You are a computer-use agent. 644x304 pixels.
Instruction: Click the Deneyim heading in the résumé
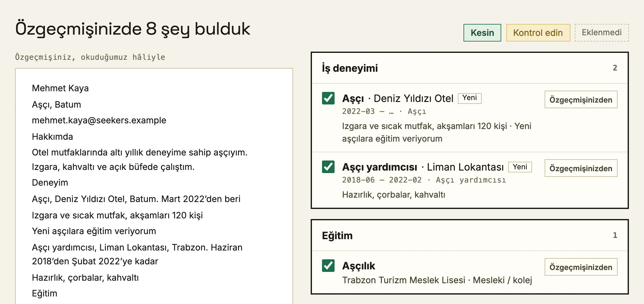[x=50, y=183]
